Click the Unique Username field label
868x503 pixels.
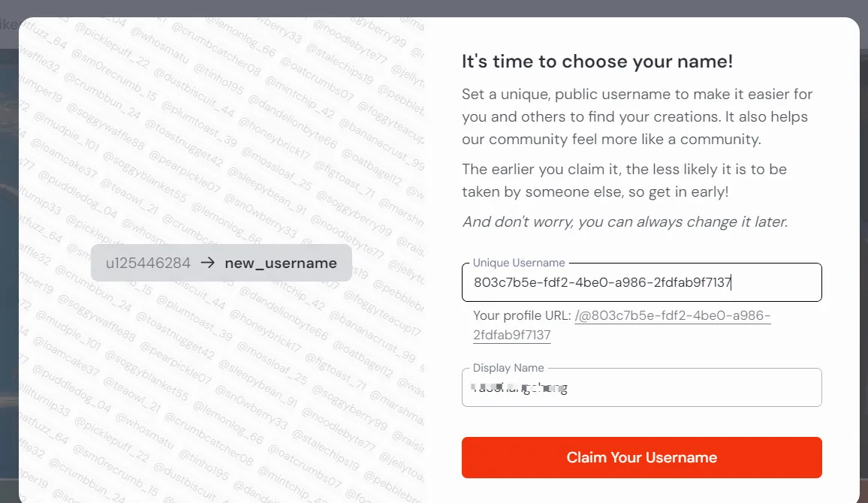pos(519,263)
